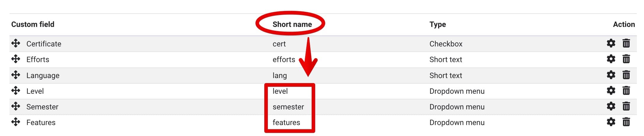Open gear settings for Semester field
644x136 pixels.
(611, 106)
